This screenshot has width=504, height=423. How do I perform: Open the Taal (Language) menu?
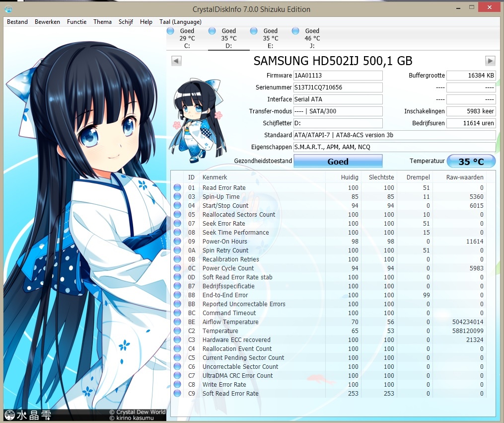[180, 22]
